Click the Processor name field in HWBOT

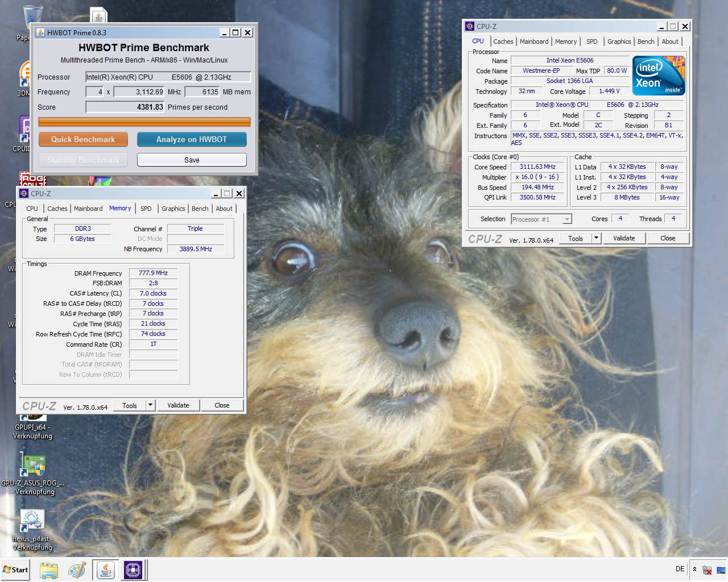tap(168, 77)
